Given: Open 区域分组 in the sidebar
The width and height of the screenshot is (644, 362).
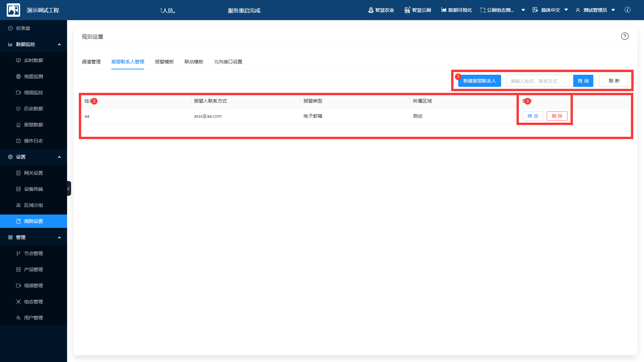Looking at the screenshot, I should [x=34, y=205].
